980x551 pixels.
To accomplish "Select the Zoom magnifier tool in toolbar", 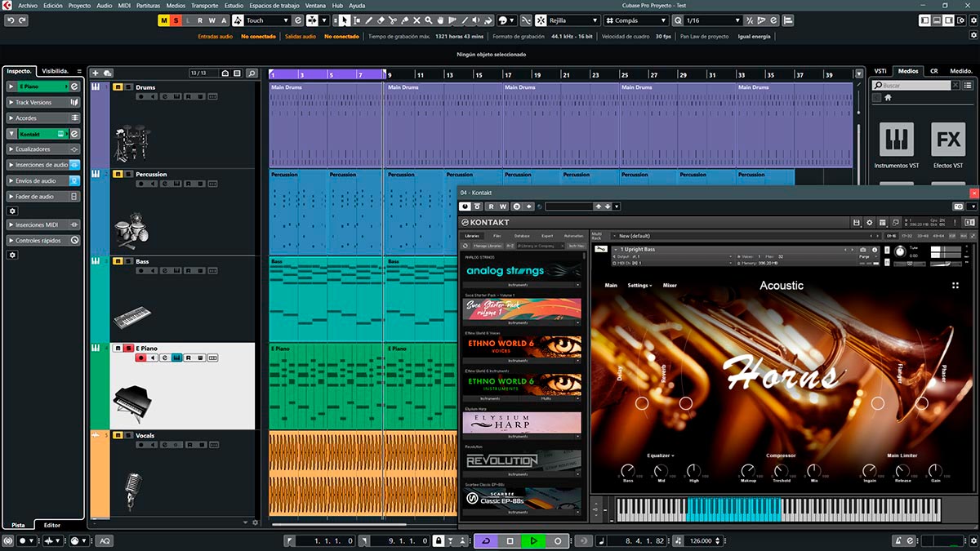I will pos(430,20).
